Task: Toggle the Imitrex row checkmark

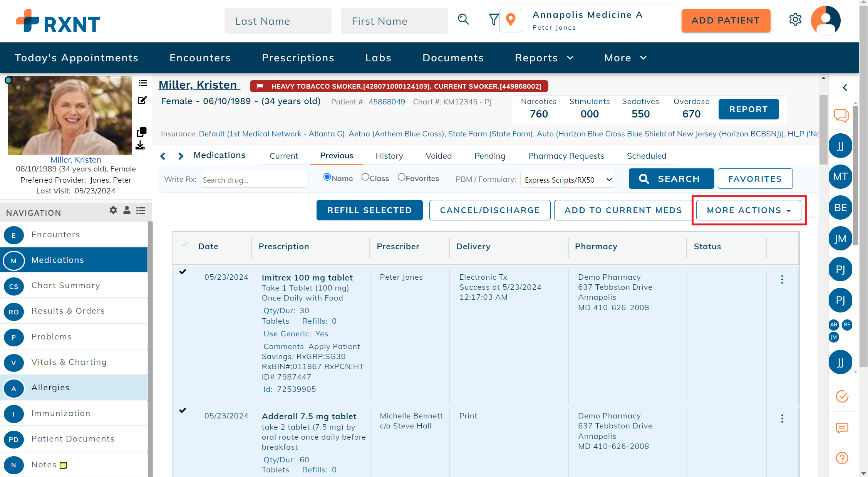Action: 183,272
